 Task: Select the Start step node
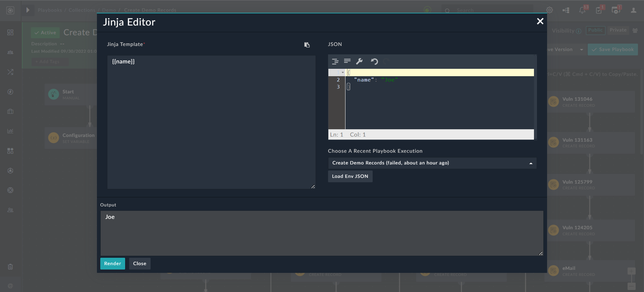pyautogui.click(x=71, y=95)
